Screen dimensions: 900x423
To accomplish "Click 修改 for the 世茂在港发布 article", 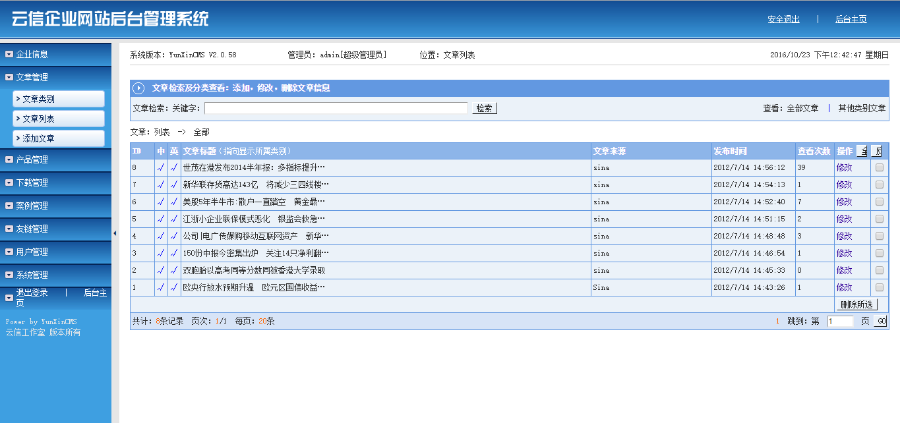I will (844, 168).
